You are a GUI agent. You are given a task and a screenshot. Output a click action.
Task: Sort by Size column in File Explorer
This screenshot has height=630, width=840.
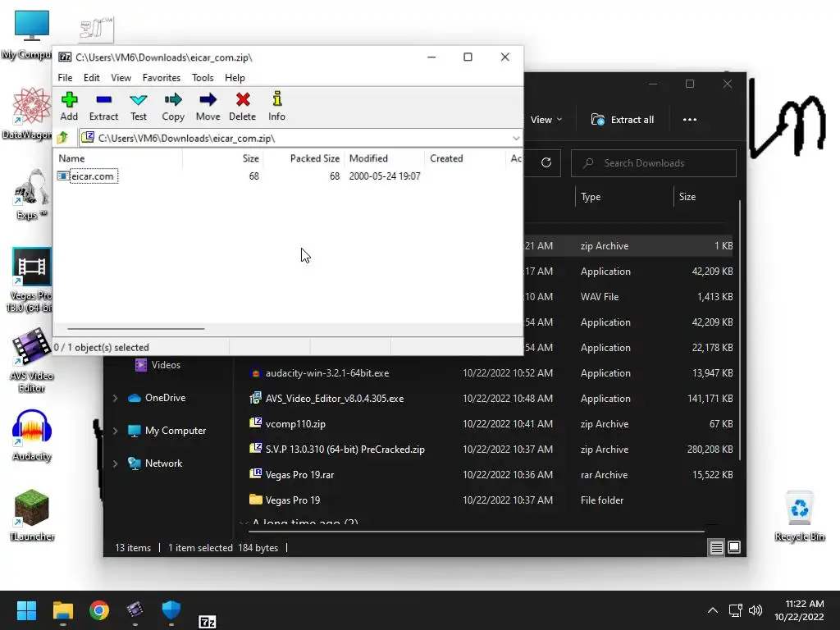click(705, 197)
